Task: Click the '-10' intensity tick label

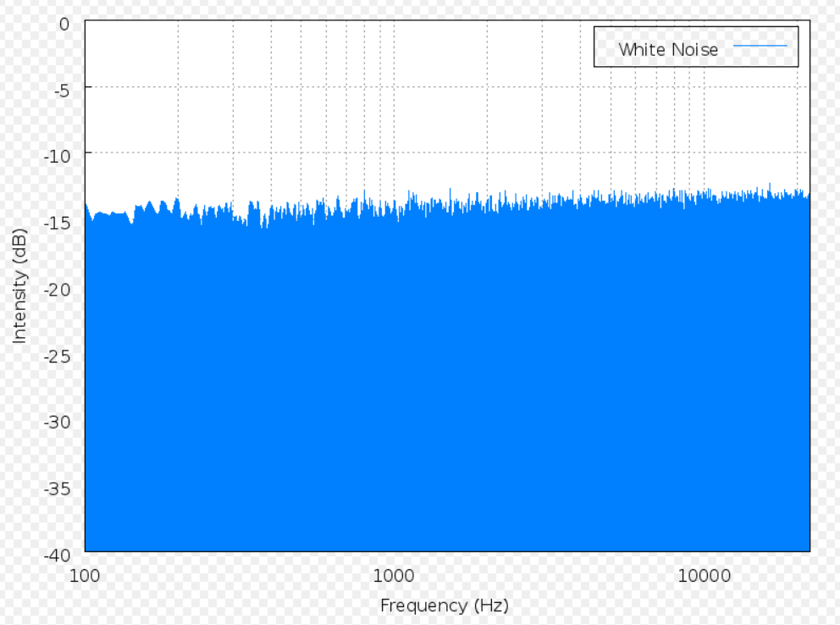Action: click(57, 157)
